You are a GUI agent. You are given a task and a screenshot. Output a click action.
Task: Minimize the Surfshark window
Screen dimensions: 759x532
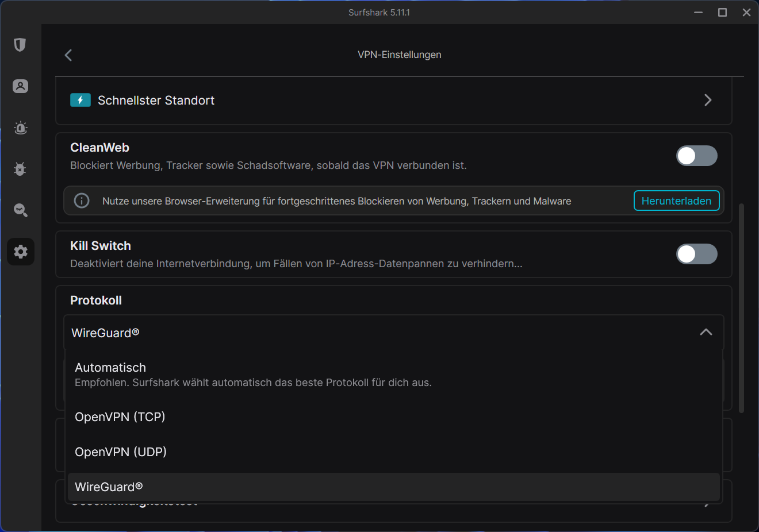(x=699, y=12)
